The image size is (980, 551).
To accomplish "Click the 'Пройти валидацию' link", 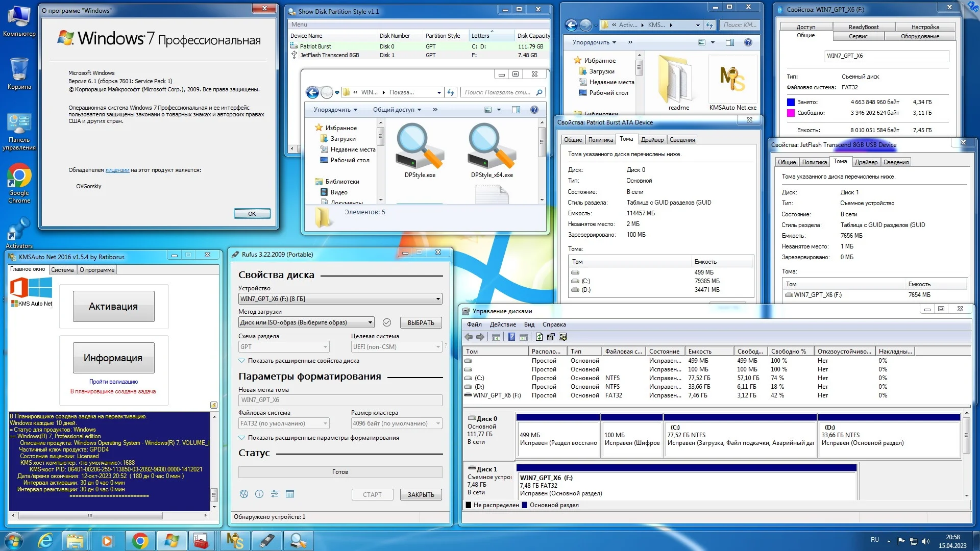I will tap(113, 382).
